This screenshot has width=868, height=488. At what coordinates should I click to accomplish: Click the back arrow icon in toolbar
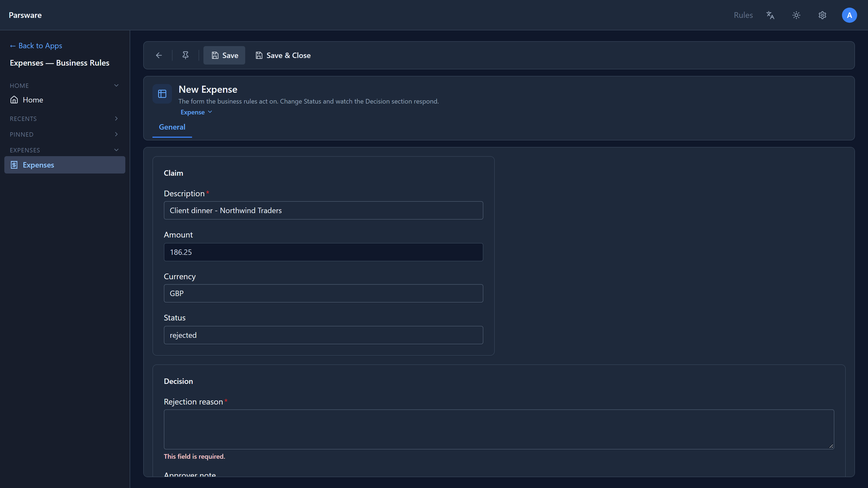click(x=159, y=55)
